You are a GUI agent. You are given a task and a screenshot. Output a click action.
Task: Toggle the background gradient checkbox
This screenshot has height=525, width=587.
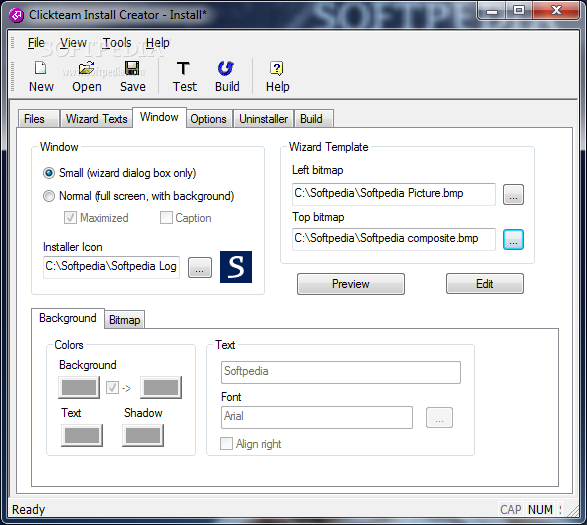(x=112, y=388)
